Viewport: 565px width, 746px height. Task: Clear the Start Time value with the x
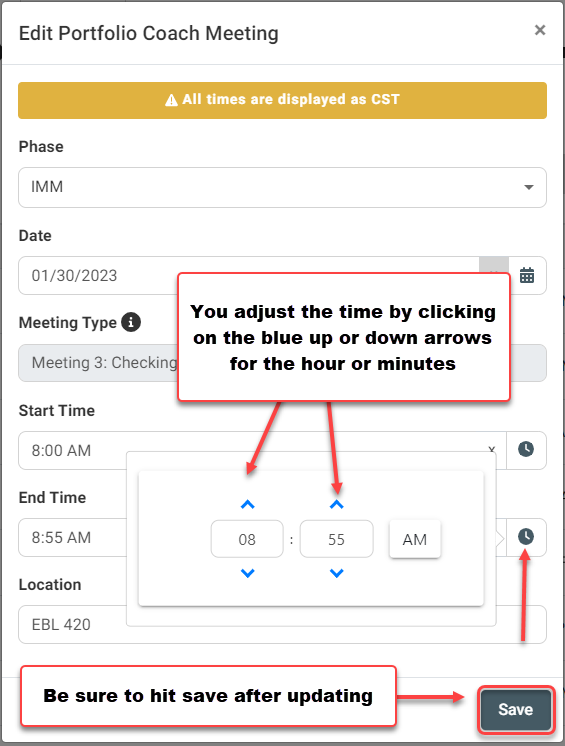click(492, 450)
